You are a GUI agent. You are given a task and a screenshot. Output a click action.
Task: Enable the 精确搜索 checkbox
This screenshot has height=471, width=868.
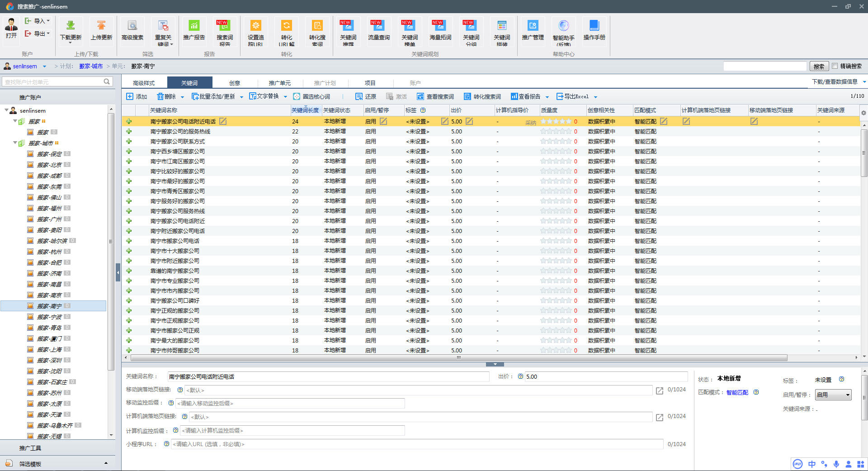(x=835, y=66)
